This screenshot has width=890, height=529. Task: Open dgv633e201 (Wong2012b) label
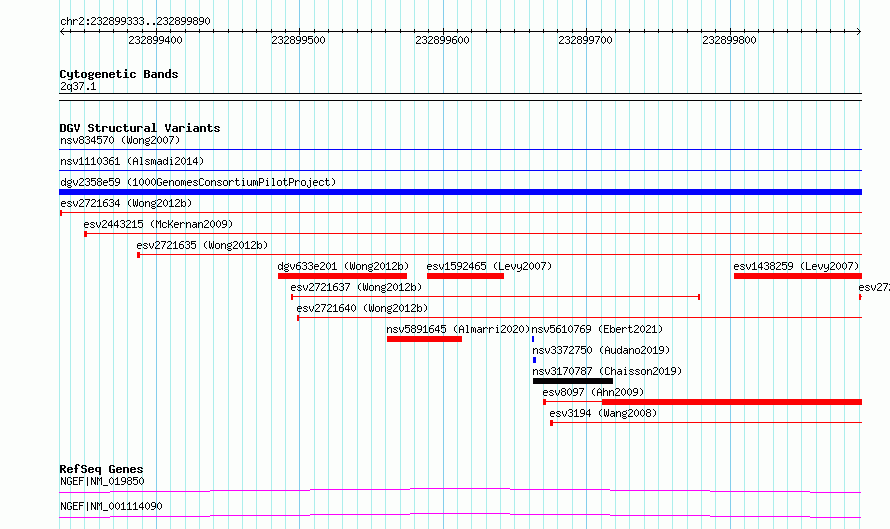coord(343,266)
